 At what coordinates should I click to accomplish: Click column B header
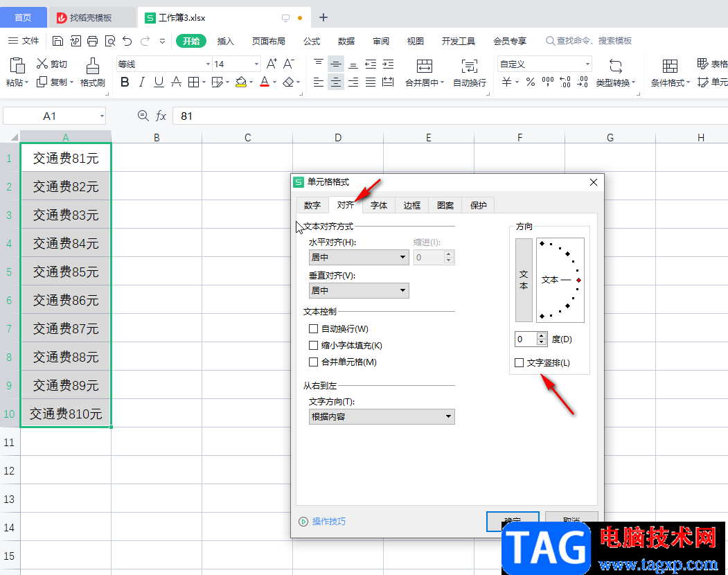pyautogui.click(x=157, y=137)
